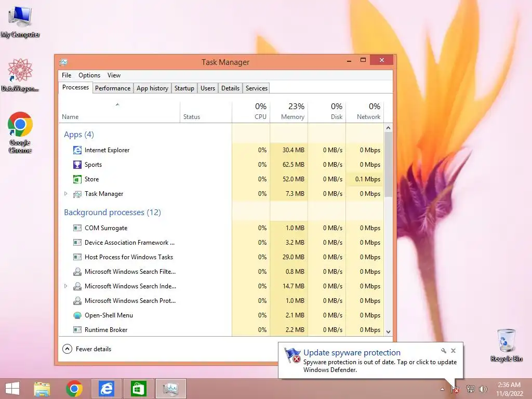Open the View menu
Viewport: 532px width, 399px height.
114,75
